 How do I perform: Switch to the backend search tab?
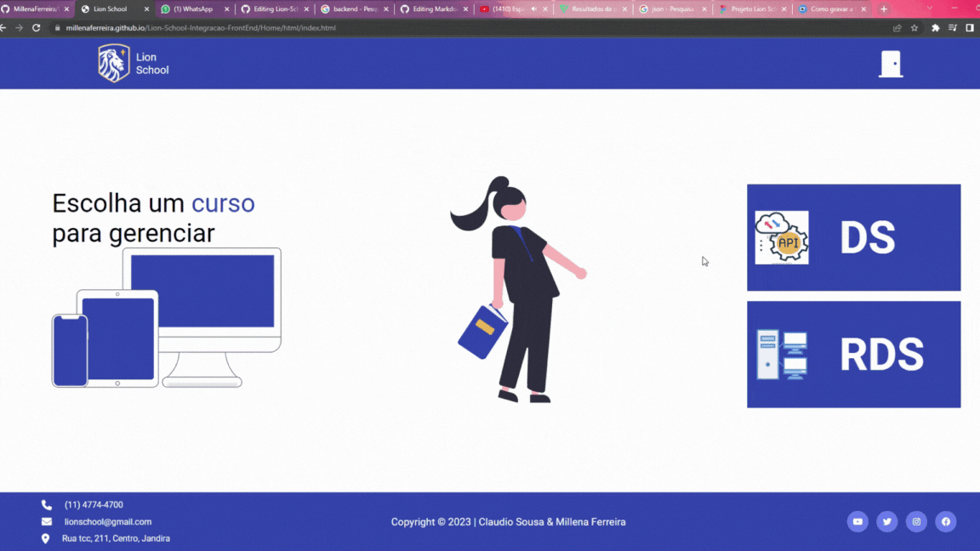pyautogui.click(x=351, y=9)
